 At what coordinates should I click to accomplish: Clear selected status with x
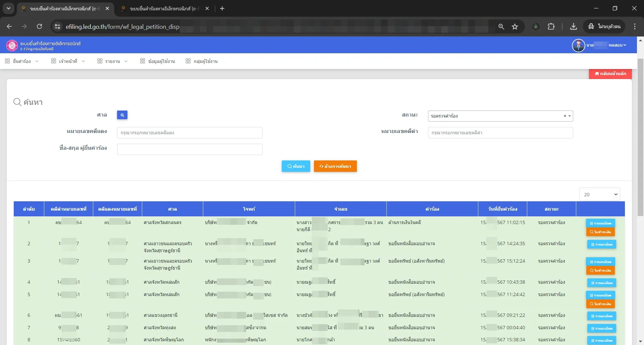coord(565,116)
